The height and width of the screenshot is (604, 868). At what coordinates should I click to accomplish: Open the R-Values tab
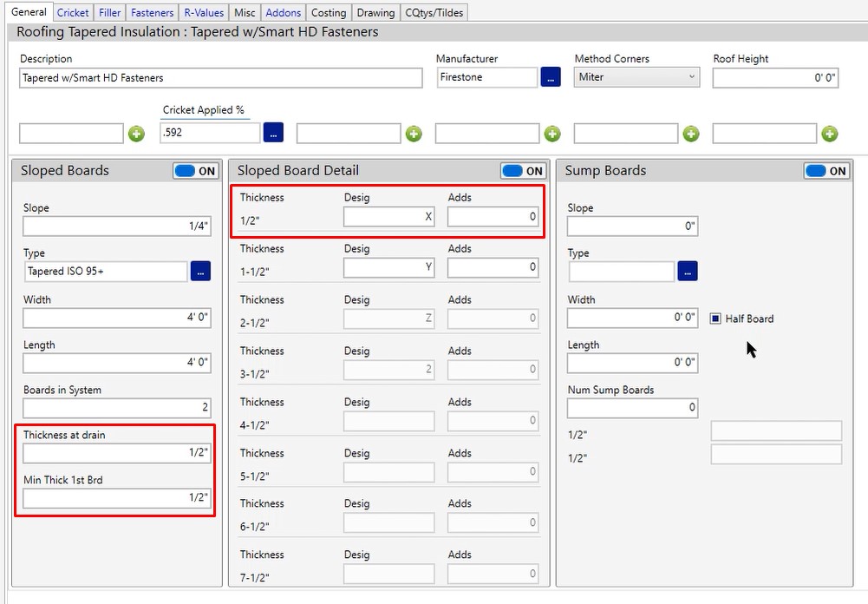204,12
